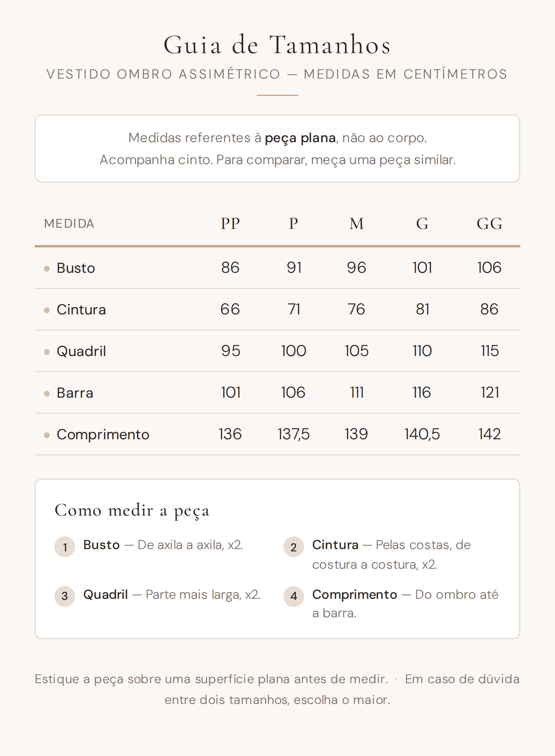The height and width of the screenshot is (756, 555).
Task: Click the number 4 badge beside Comprimento
Action: (294, 596)
